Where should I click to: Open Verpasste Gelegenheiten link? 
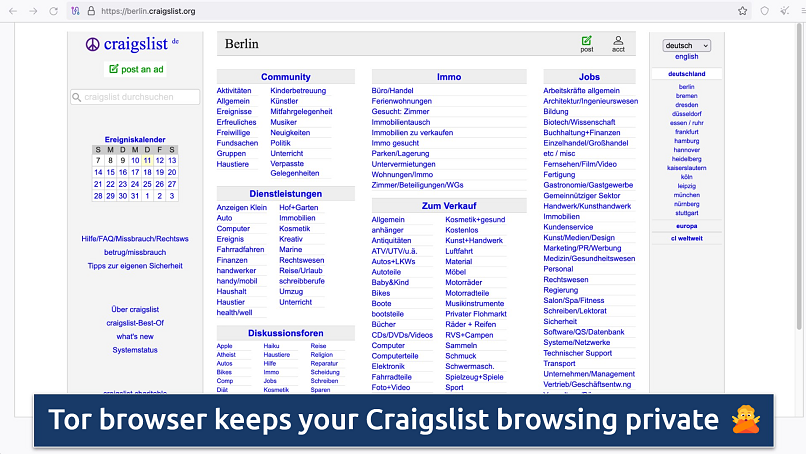295,169
